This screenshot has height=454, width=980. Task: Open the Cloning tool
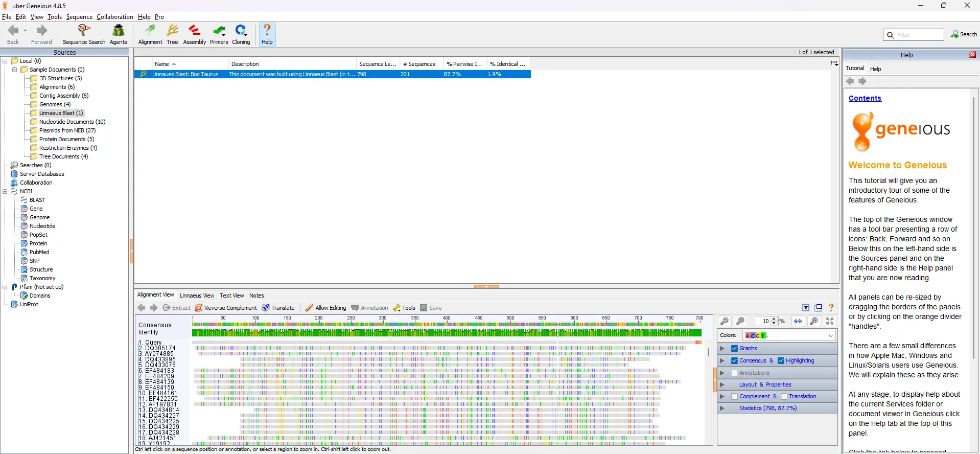click(241, 35)
